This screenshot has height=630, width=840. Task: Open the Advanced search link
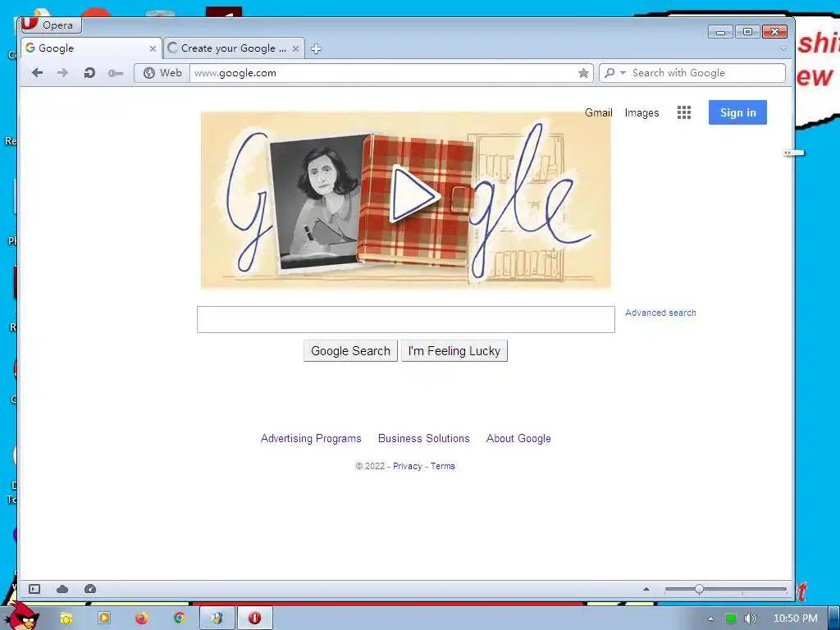pyautogui.click(x=660, y=313)
